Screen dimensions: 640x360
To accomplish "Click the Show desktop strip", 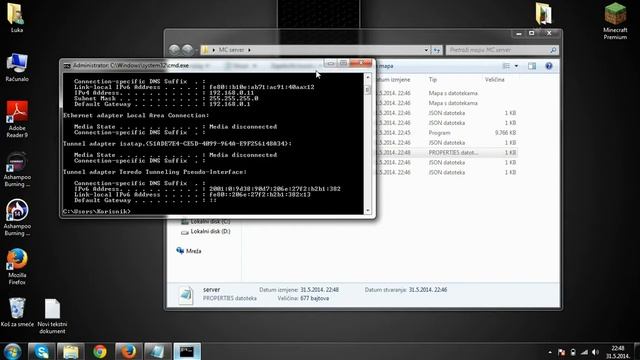I will pos(637,351).
